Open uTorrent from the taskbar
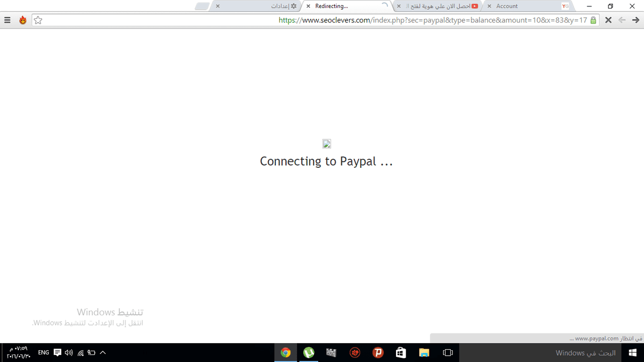This screenshot has width=644, height=362. tap(309, 353)
